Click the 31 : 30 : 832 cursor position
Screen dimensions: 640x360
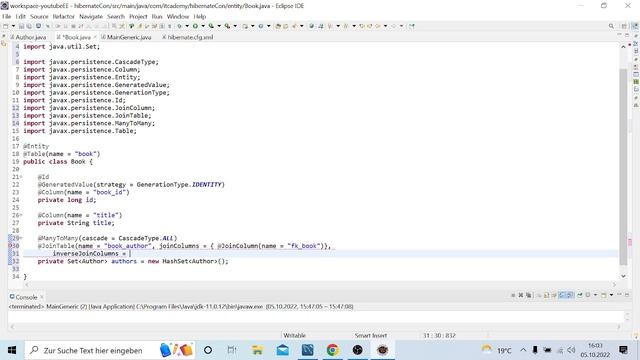[x=439, y=336]
